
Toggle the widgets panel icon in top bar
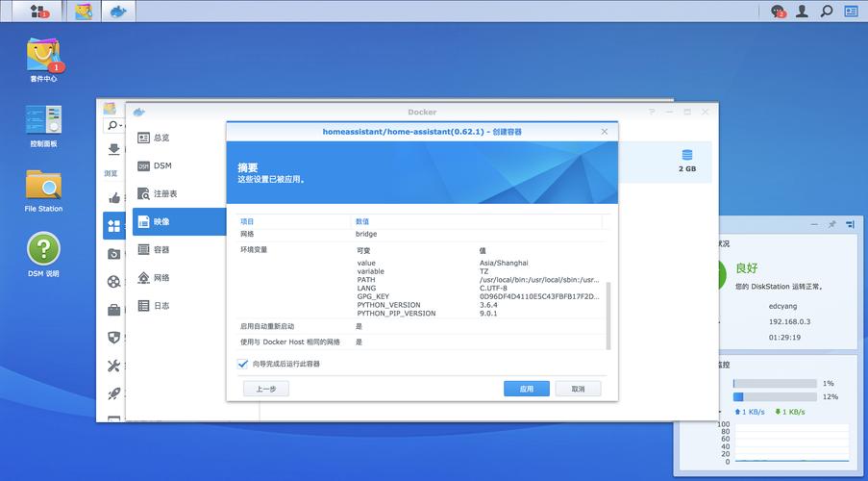851,12
